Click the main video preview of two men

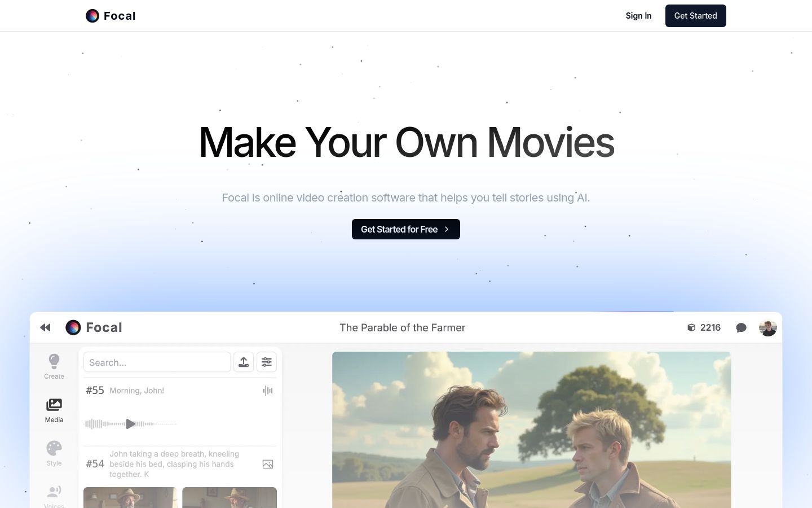pos(531,430)
